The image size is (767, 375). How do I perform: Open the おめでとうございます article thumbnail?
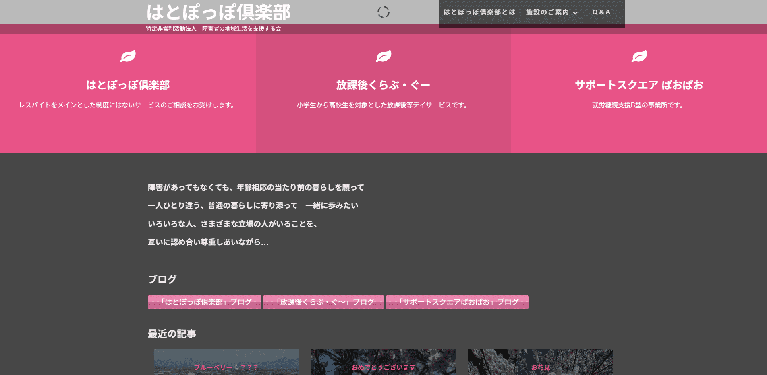pyautogui.click(x=384, y=362)
